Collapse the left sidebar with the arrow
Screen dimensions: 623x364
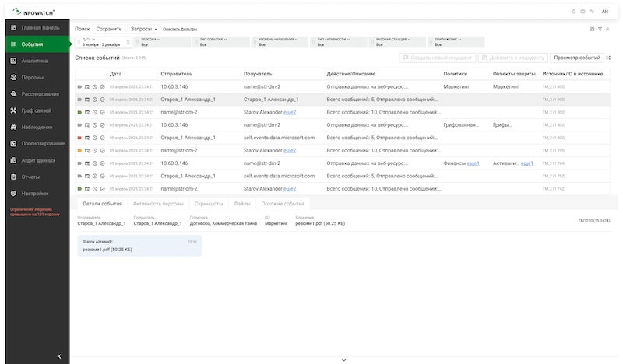[60, 356]
